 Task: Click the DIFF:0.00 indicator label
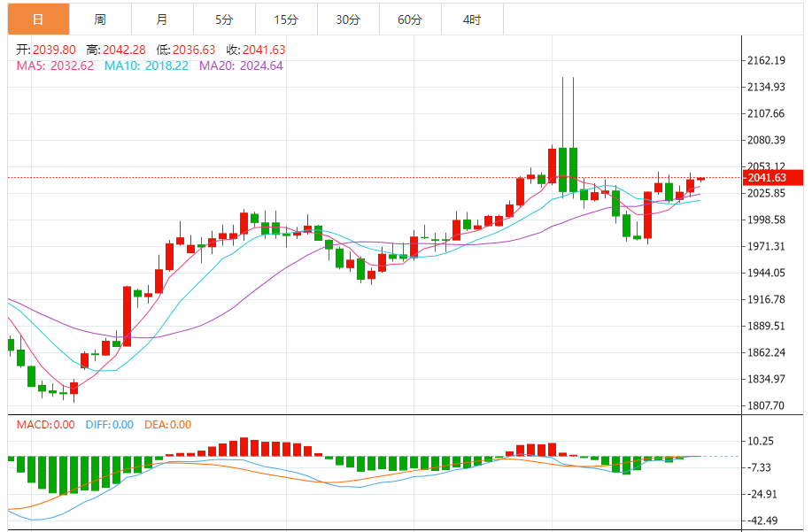coord(110,425)
